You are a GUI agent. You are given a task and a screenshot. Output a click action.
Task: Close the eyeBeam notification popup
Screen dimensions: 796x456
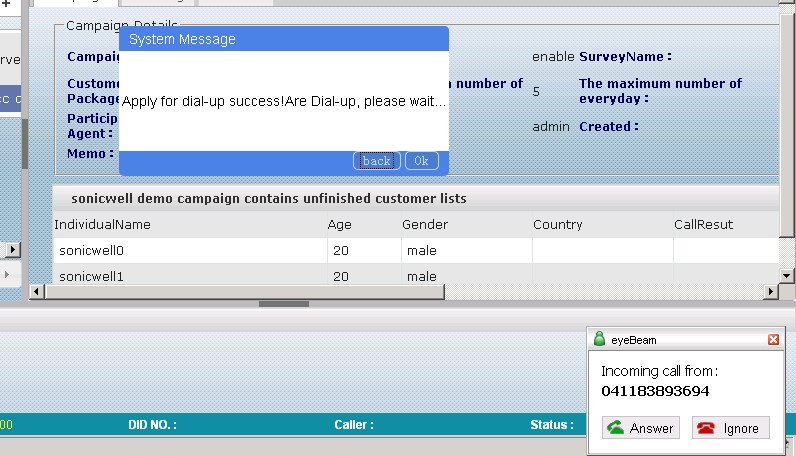click(773, 340)
